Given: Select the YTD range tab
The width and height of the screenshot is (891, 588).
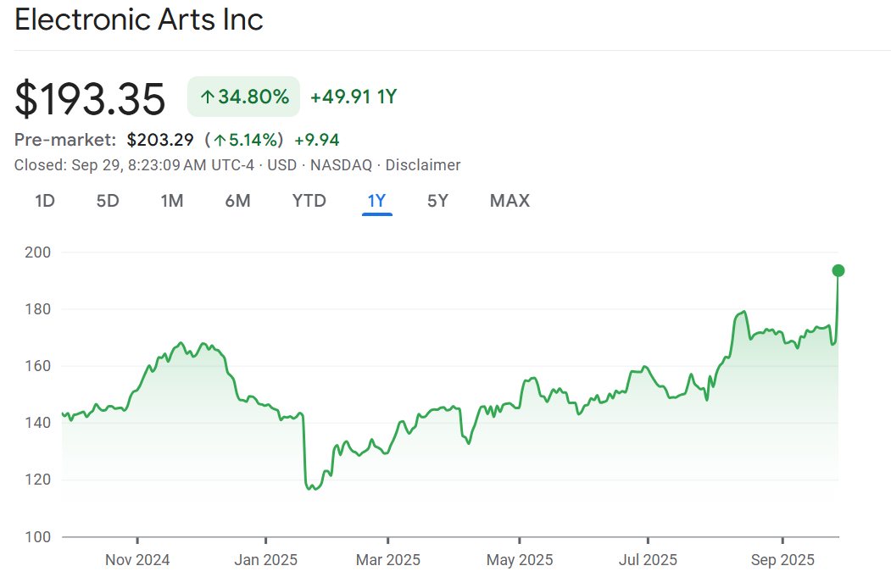Looking at the screenshot, I should click(x=309, y=201).
